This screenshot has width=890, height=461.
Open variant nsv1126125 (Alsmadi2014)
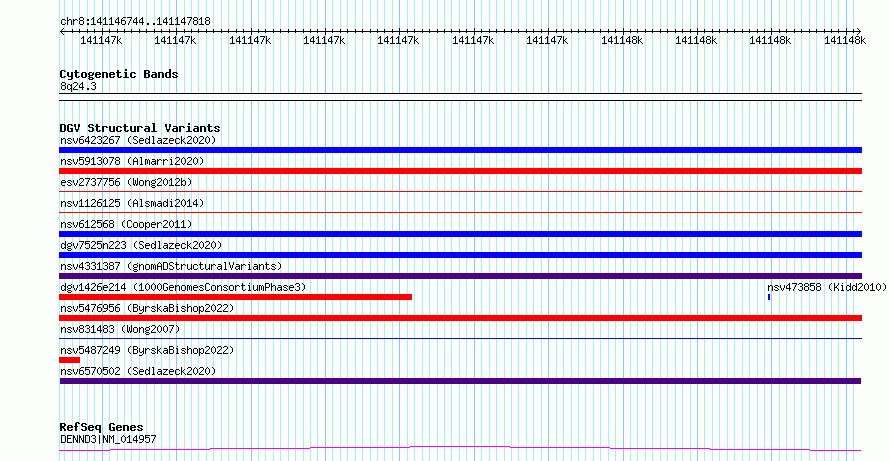click(132, 203)
